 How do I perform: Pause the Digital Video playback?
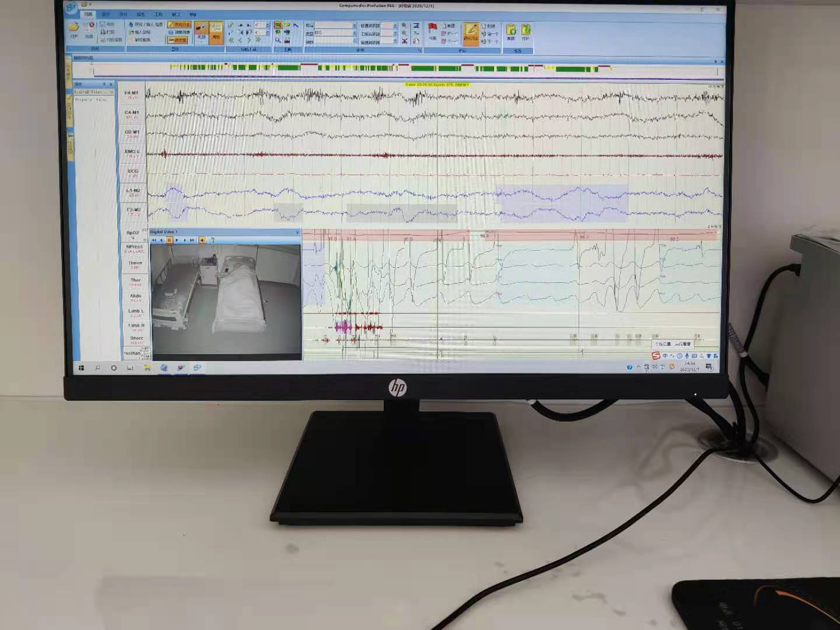(169, 240)
